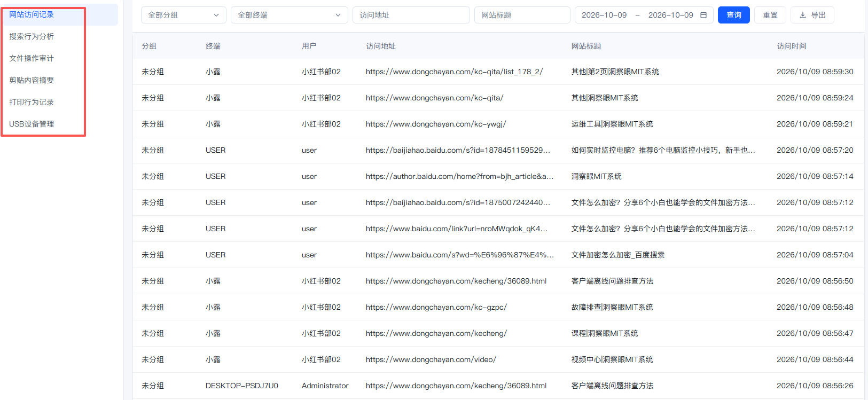Click the title 视频中心|洞察眼MIT系统
The width and height of the screenshot is (868, 400).
pyautogui.click(x=612, y=359)
